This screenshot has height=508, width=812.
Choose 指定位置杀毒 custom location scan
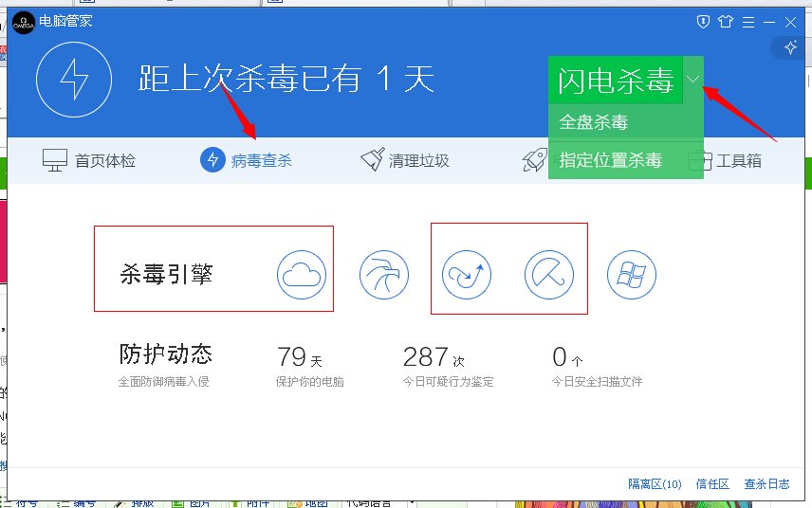coord(625,160)
